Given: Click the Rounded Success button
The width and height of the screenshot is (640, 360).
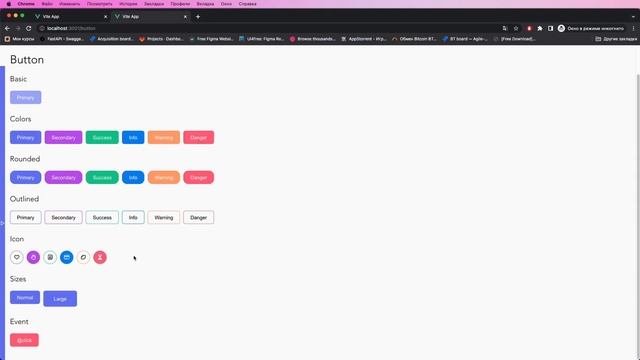Looking at the screenshot, I should pyautogui.click(x=102, y=178).
